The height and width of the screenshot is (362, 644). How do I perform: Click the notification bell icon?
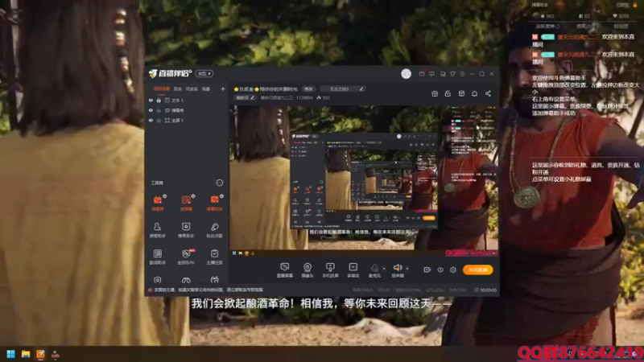point(474,93)
